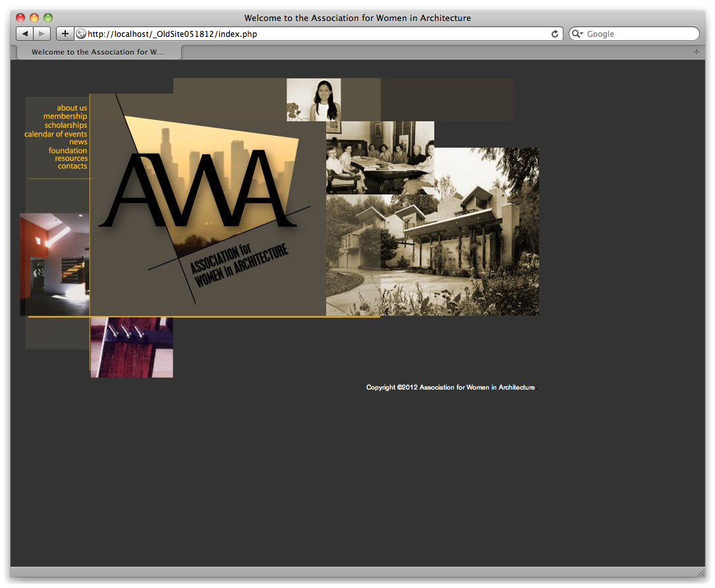
Task: Open the search magnifier dropdown
Action: (x=577, y=34)
